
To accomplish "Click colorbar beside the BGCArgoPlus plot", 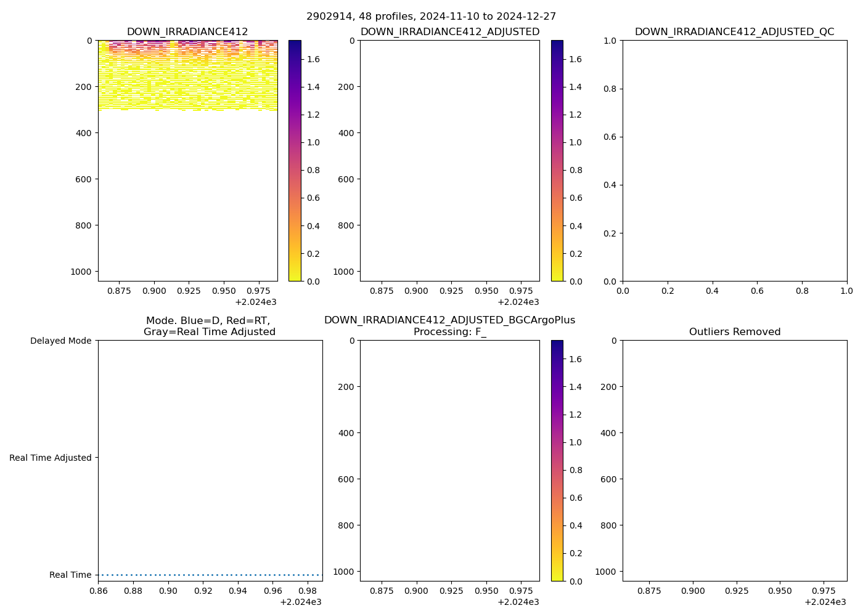I will [x=557, y=460].
